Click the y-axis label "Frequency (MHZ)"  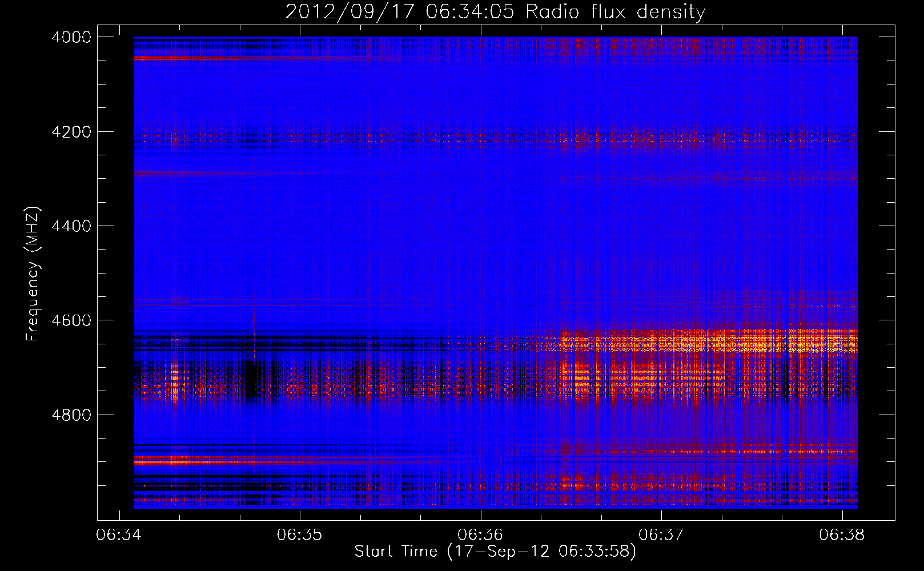[33, 274]
